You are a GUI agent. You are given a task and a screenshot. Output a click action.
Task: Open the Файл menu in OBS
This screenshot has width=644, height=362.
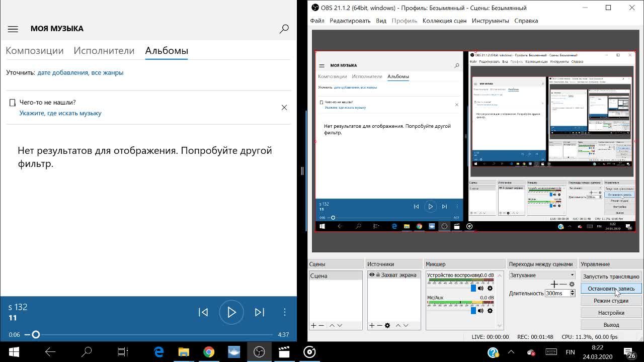317,21
